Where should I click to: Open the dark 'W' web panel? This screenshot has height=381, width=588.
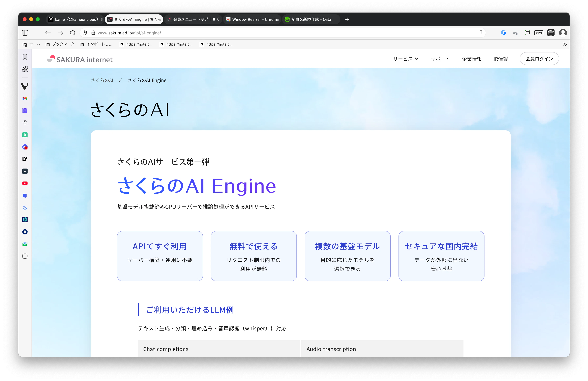tap(25, 171)
